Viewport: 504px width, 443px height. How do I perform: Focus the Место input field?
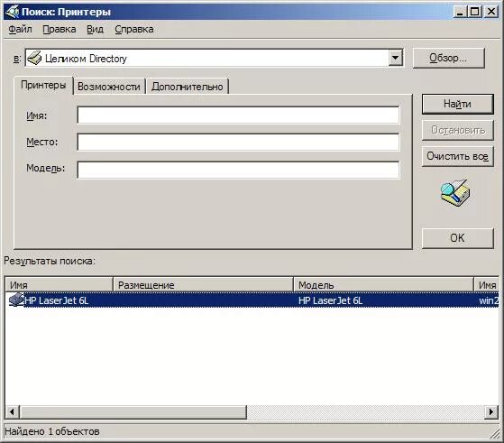click(238, 142)
